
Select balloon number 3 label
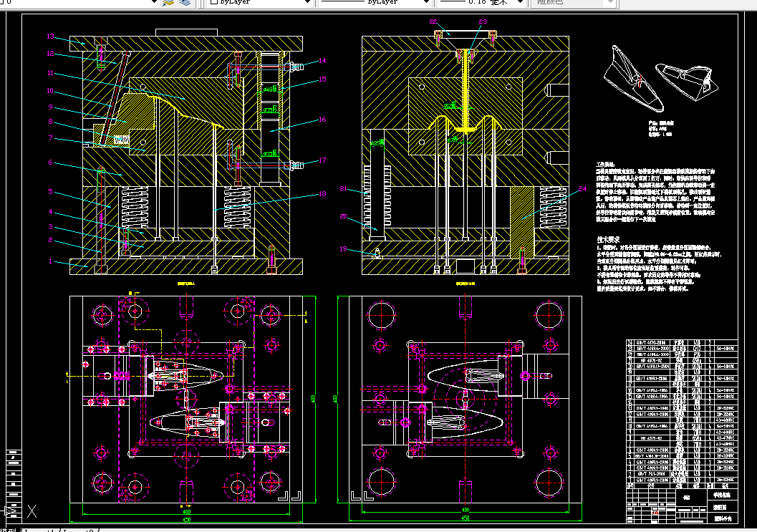pyautogui.click(x=50, y=226)
